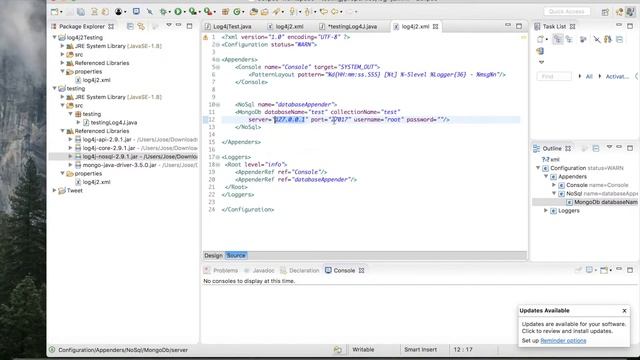Image resolution: width=640 pixels, height=360 pixels.
Task: Click New Task icon in Task List
Action: tap(540, 40)
